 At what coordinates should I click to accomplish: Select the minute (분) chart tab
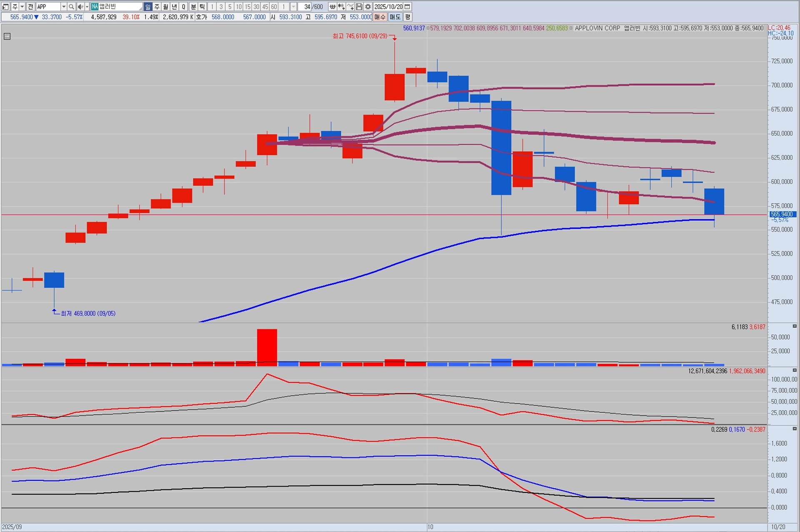tap(193, 7)
